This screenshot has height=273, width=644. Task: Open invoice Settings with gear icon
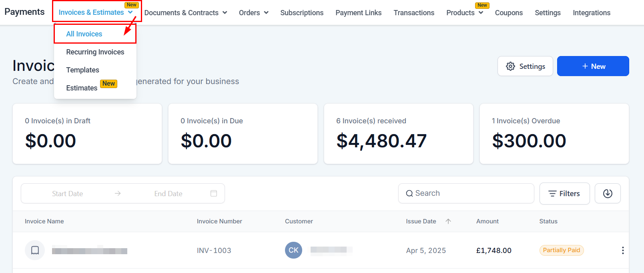525,66
